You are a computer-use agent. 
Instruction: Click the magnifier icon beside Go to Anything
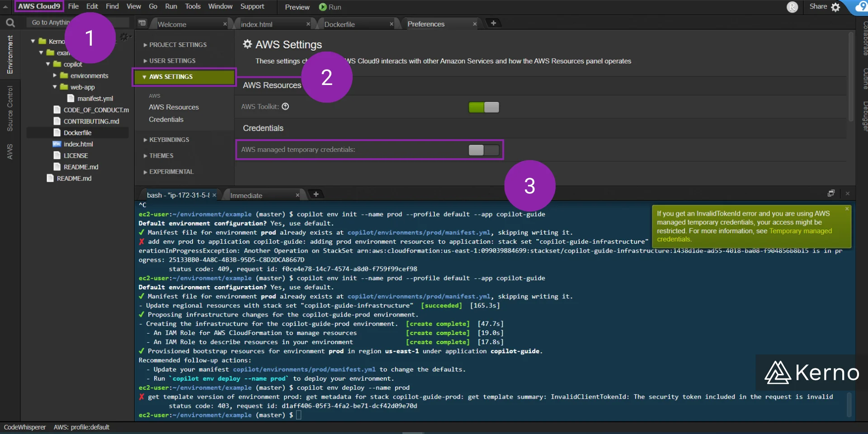tap(10, 22)
